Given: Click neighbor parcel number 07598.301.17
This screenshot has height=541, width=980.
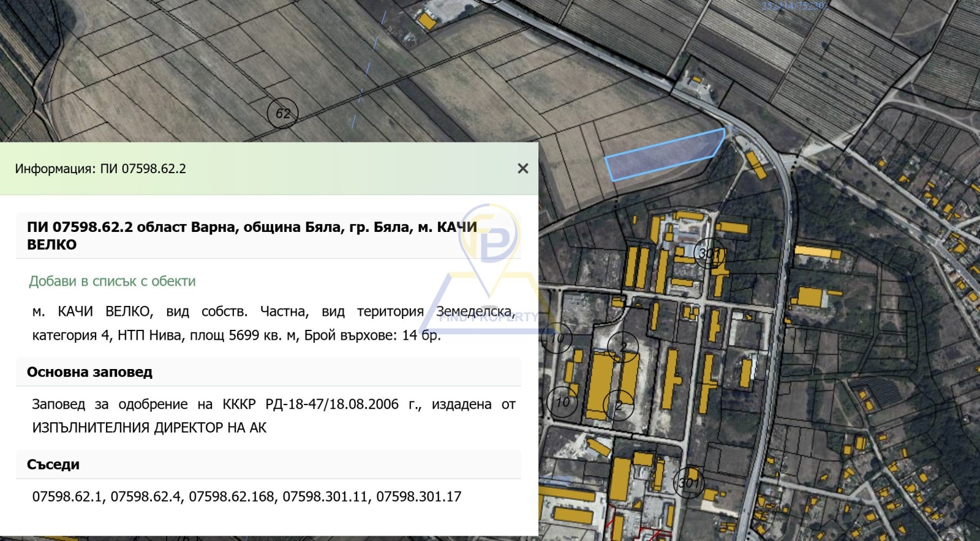Looking at the screenshot, I should tap(419, 496).
